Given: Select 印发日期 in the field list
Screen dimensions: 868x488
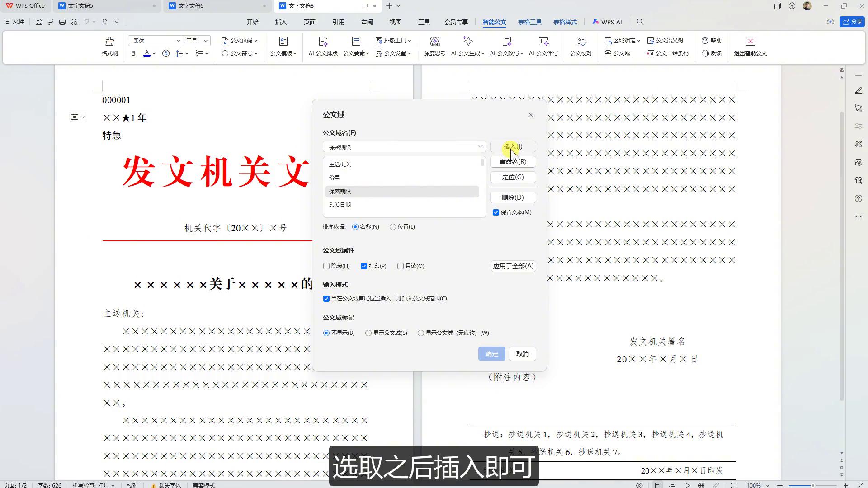Looking at the screenshot, I should 340,205.
